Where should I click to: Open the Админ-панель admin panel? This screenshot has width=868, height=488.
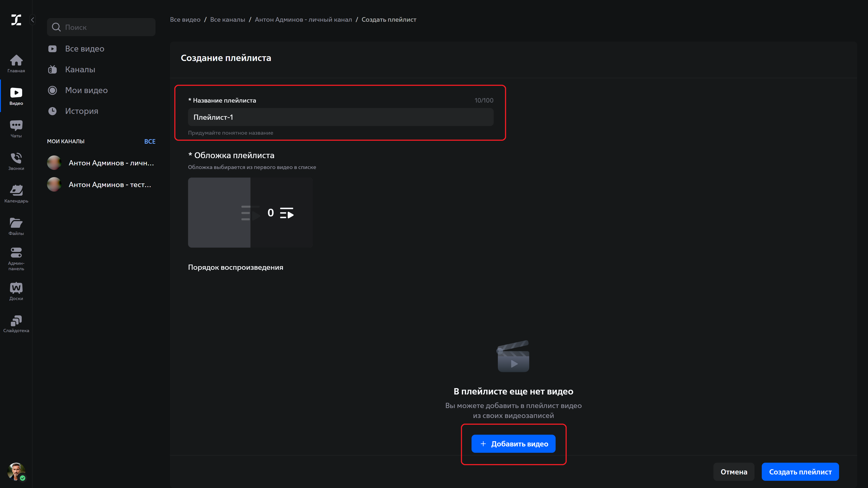(16, 258)
